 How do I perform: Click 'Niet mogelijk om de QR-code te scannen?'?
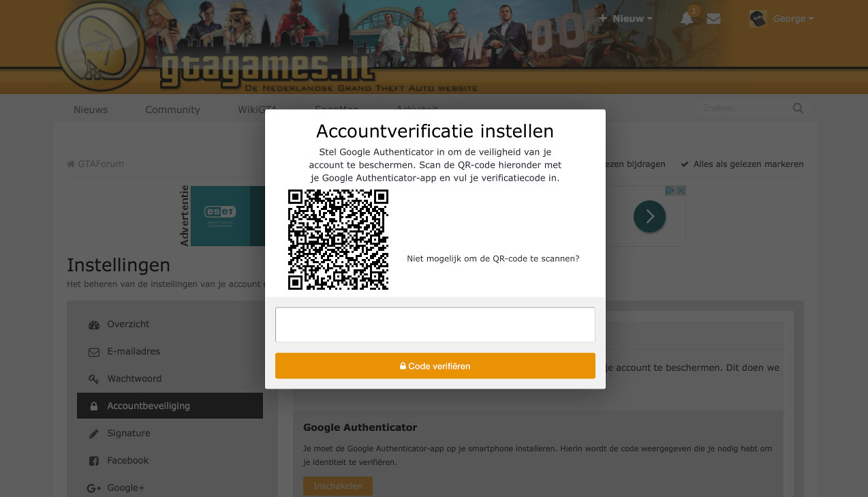[x=493, y=258]
